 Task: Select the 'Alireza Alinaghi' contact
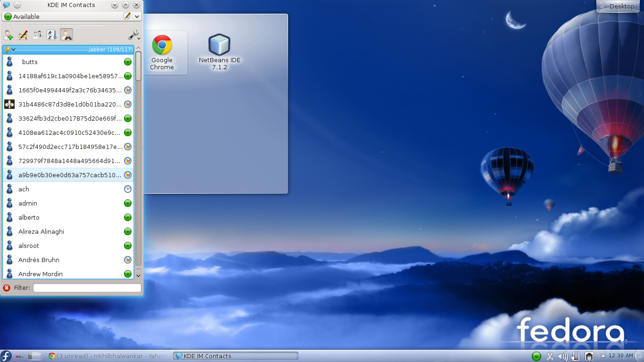(68, 231)
